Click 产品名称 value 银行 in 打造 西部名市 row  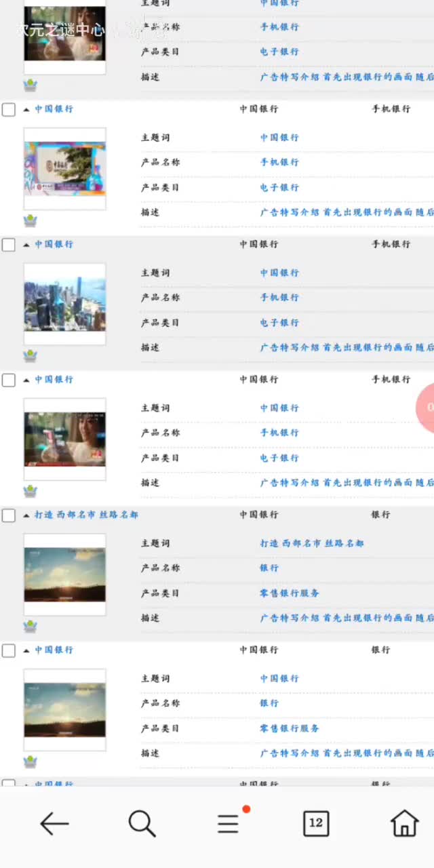(269, 568)
